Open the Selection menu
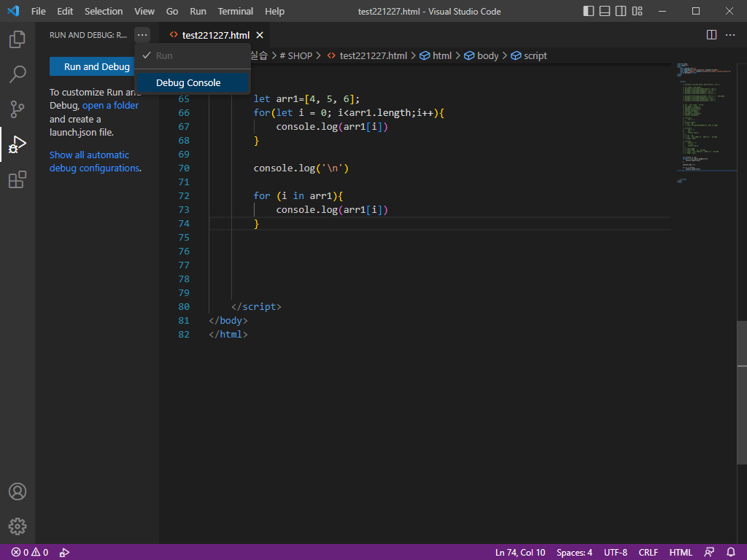 point(104,11)
